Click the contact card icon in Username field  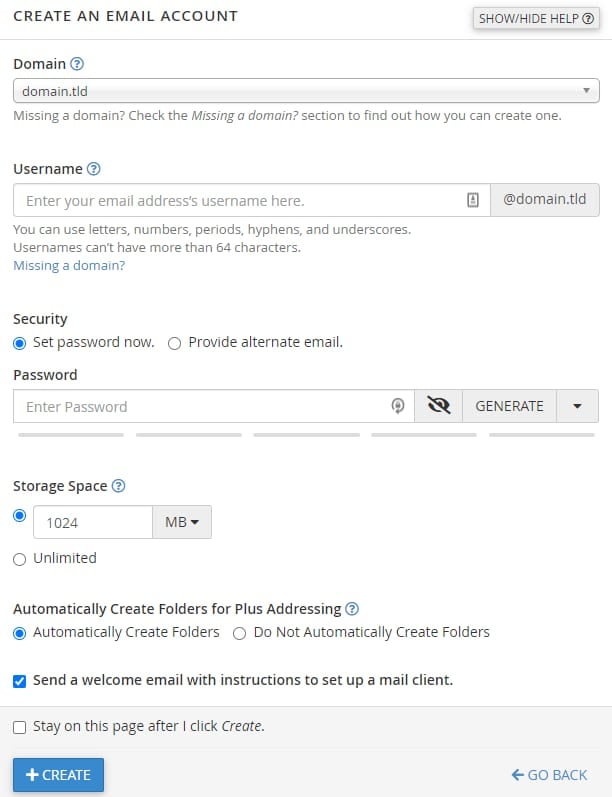(x=473, y=200)
